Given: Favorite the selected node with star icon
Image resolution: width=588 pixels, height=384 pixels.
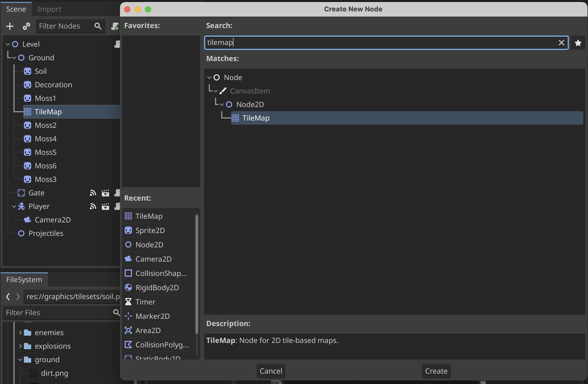Looking at the screenshot, I should (578, 43).
